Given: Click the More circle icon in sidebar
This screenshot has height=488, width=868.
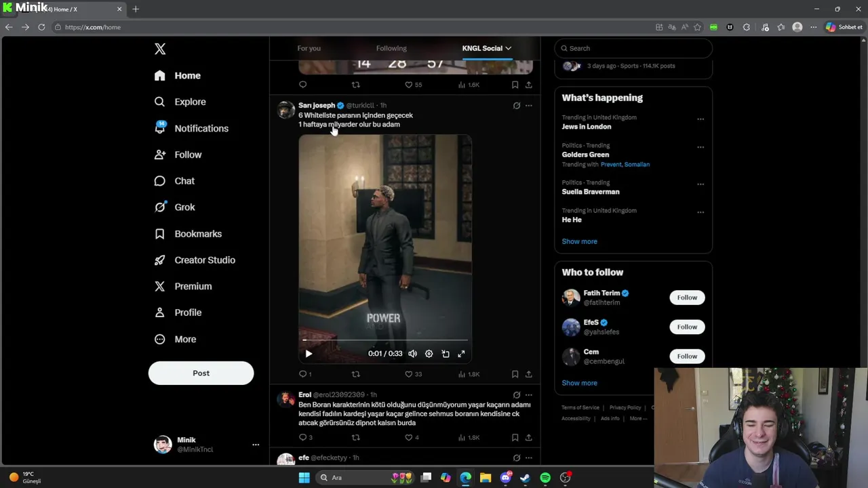Looking at the screenshot, I should pyautogui.click(x=160, y=339).
